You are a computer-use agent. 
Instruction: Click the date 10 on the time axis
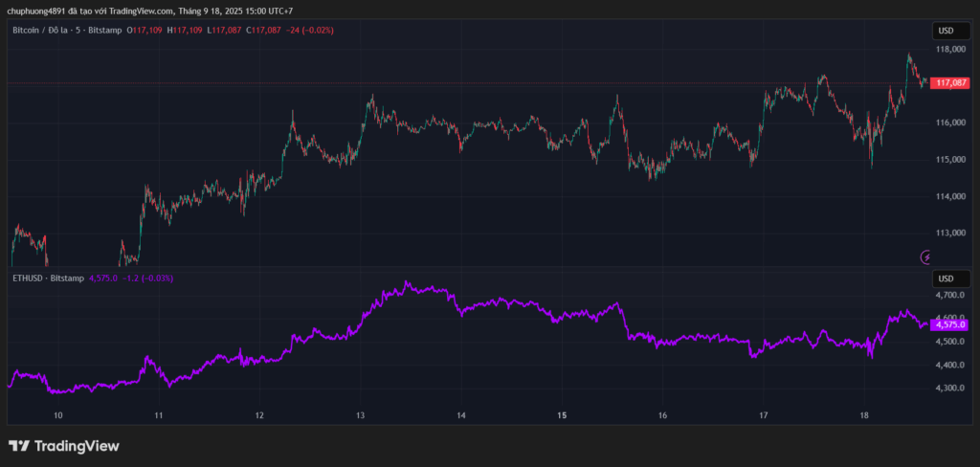click(x=58, y=415)
